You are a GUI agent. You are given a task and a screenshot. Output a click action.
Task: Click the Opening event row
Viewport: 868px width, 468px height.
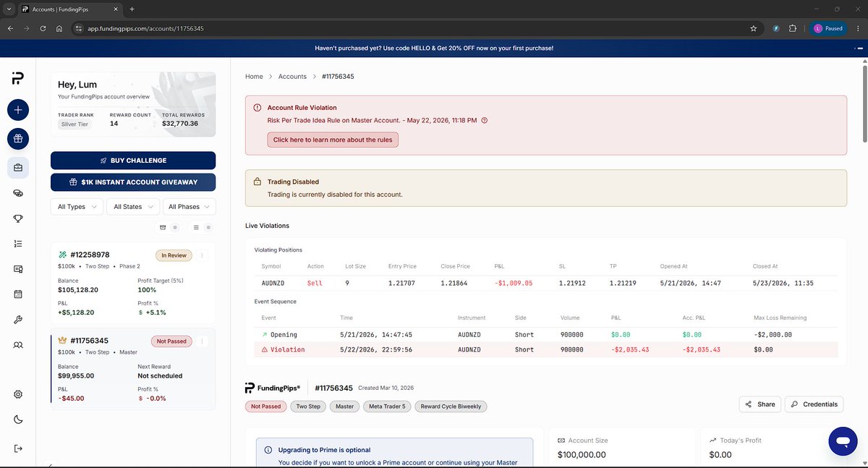point(545,335)
